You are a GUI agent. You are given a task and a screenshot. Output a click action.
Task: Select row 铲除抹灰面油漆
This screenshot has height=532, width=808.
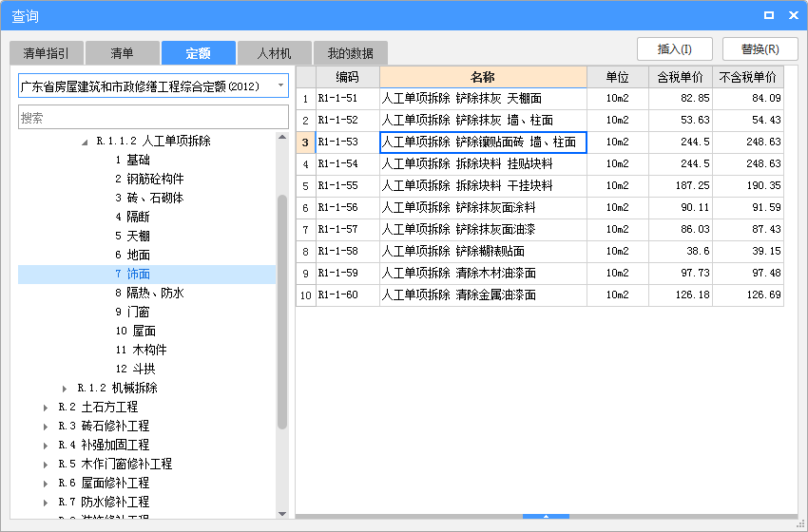coord(483,229)
